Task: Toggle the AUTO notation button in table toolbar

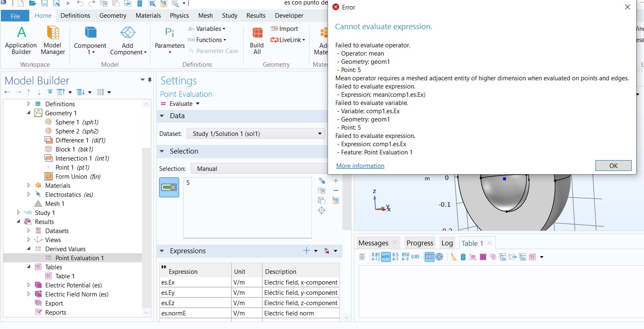Action: click(386, 257)
